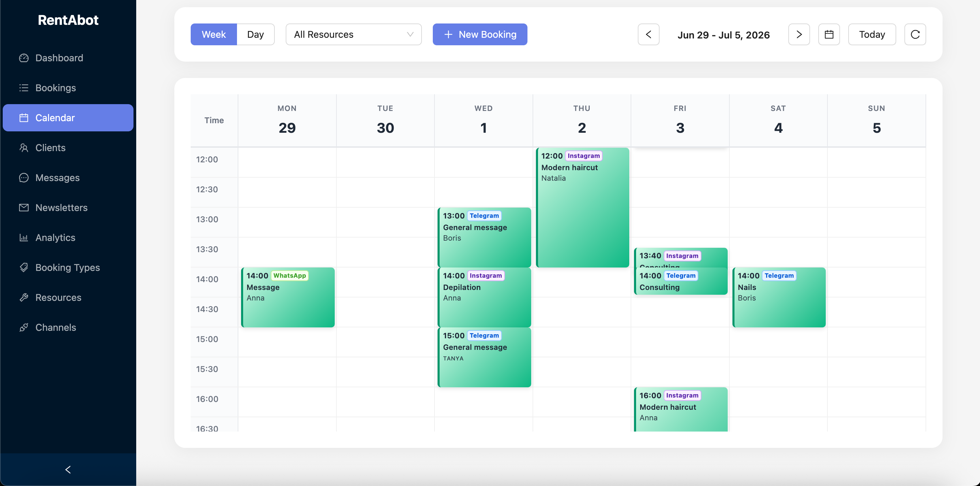The width and height of the screenshot is (980, 486).
Task: Click the Today button
Action: click(872, 35)
